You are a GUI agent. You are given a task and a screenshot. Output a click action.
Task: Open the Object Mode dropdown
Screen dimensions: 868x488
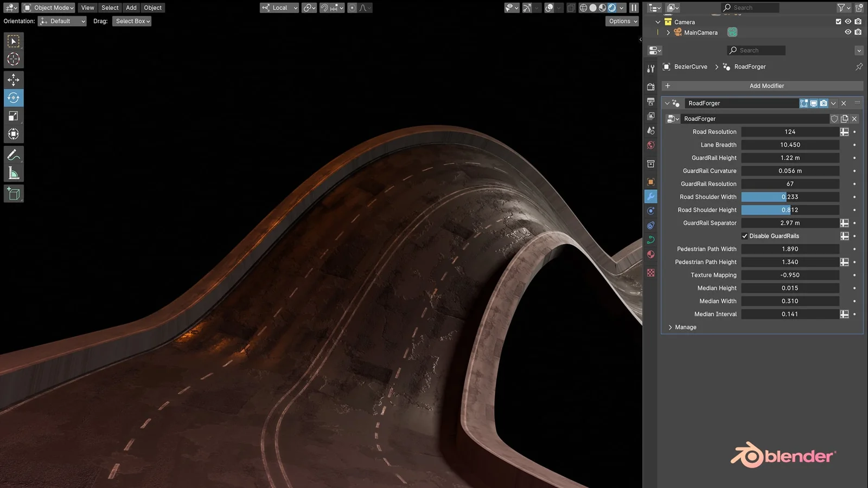(48, 8)
